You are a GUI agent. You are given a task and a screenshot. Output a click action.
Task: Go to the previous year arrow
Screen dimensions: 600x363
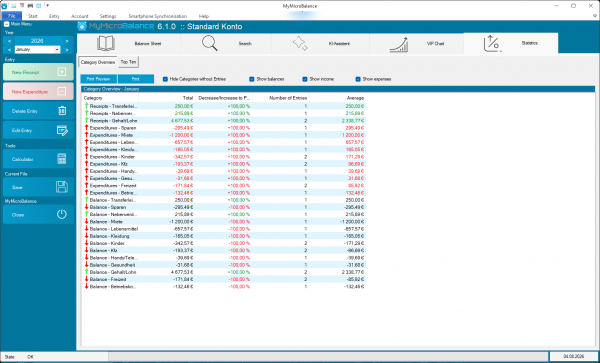pyautogui.click(x=10, y=41)
